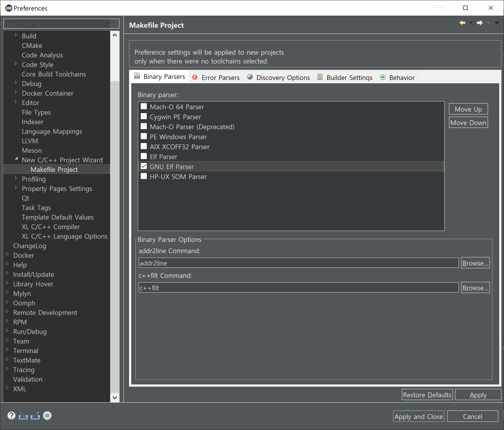This screenshot has width=504, height=430.
Task: Check the Cygwin PE Parser checkbox
Action: [x=144, y=116]
